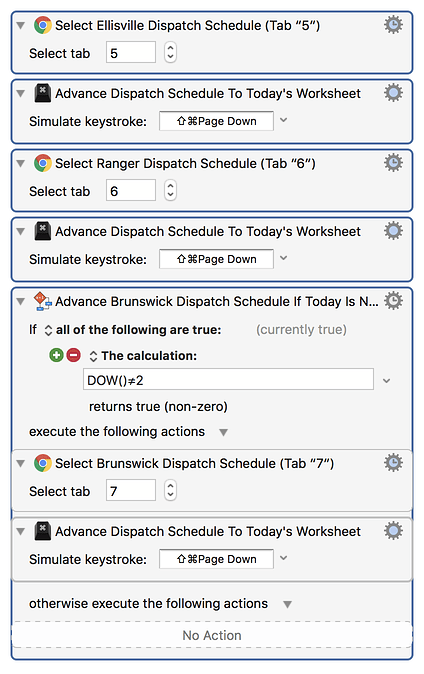Click the No Action placeholder area
Image resolution: width=424 pixels, height=674 pixels.
pos(212,635)
